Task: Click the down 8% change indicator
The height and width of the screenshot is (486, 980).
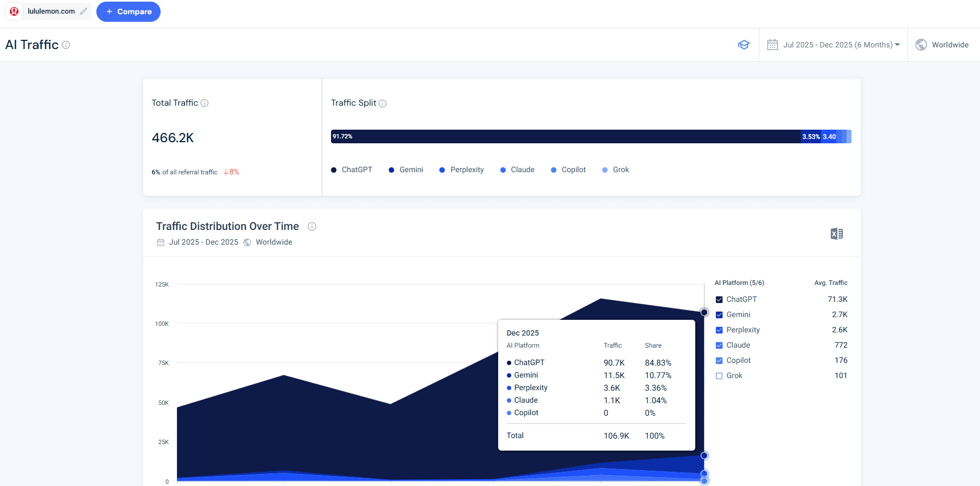Action: point(231,172)
